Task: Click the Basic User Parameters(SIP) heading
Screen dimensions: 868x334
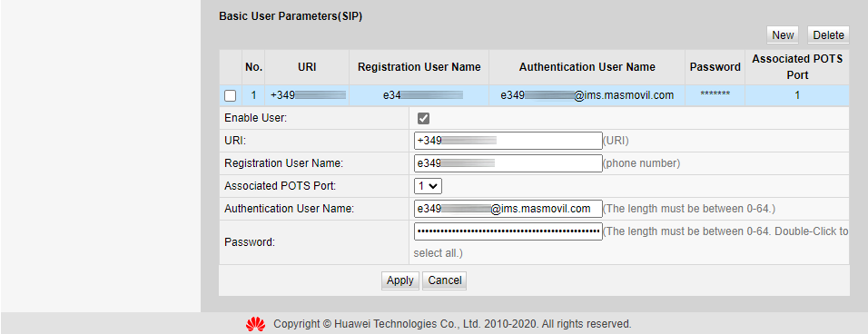Action: [291, 16]
